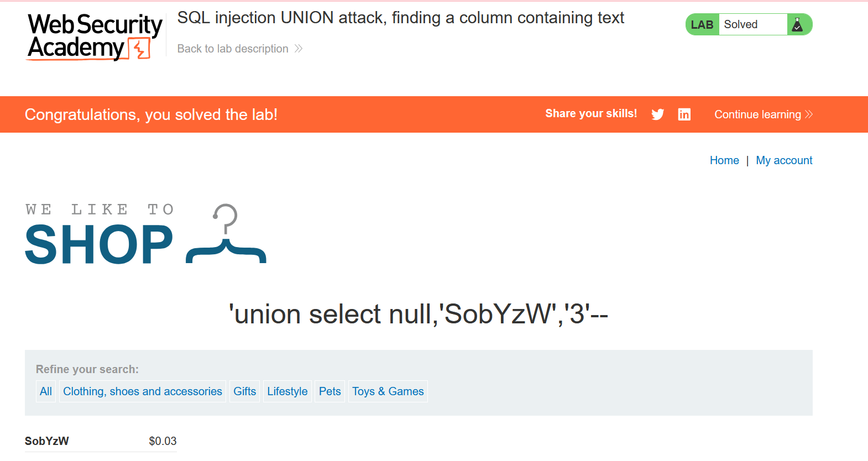Follow the Continue learning link
The width and height of the screenshot is (868, 461).
(x=757, y=114)
